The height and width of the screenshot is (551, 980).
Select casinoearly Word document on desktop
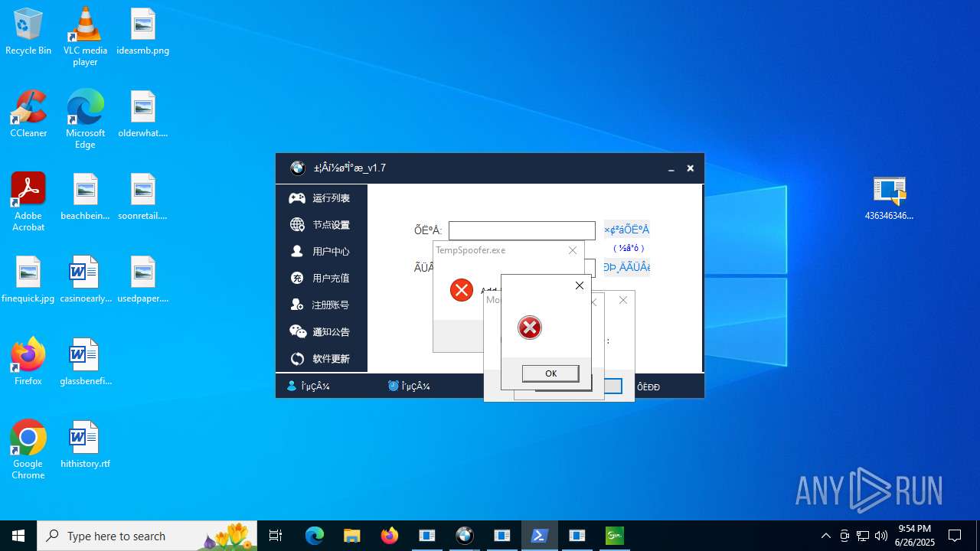85,280
